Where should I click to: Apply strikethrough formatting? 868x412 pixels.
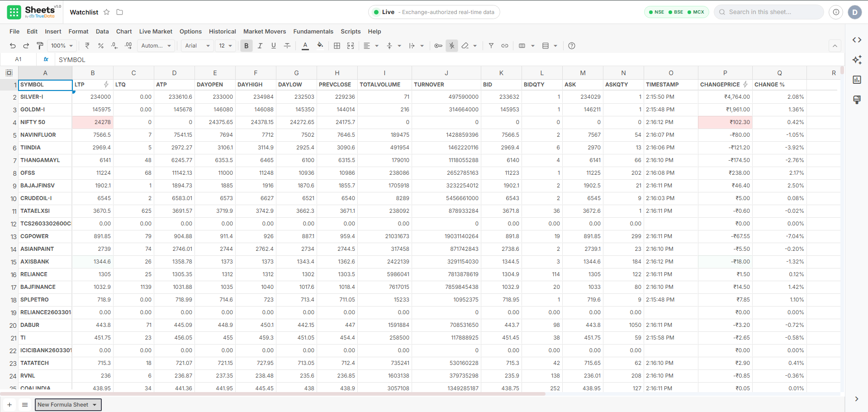(287, 46)
